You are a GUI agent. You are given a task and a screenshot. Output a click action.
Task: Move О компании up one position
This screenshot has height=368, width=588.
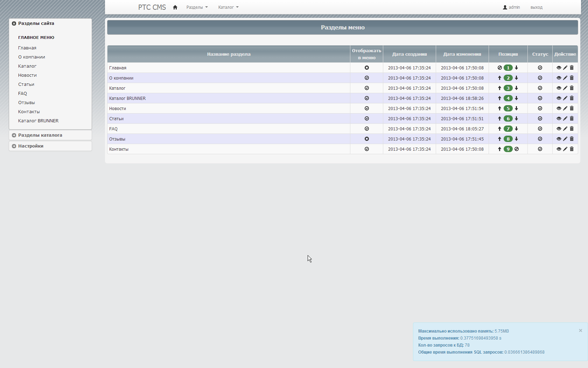[499, 78]
